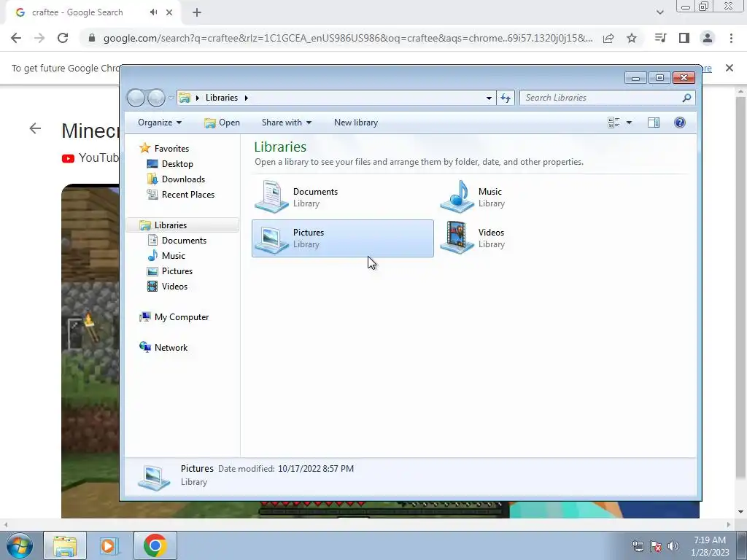
Task: Open the Windows Start menu
Action: (x=20, y=545)
